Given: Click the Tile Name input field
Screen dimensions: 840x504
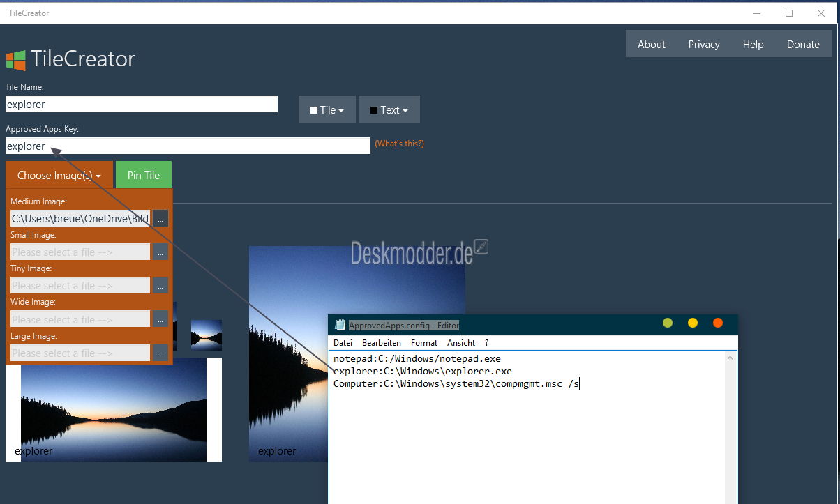Looking at the screenshot, I should [x=142, y=104].
